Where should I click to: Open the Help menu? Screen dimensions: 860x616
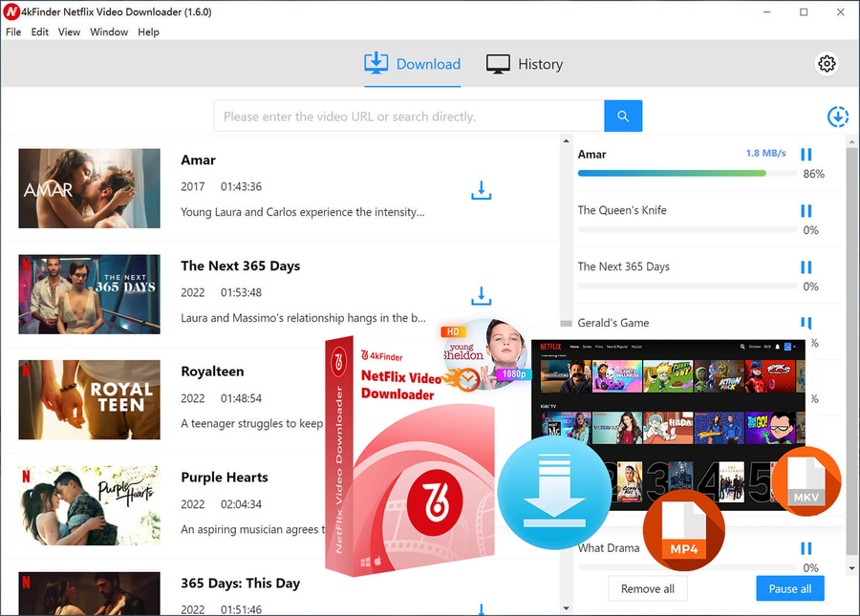pos(148,32)
